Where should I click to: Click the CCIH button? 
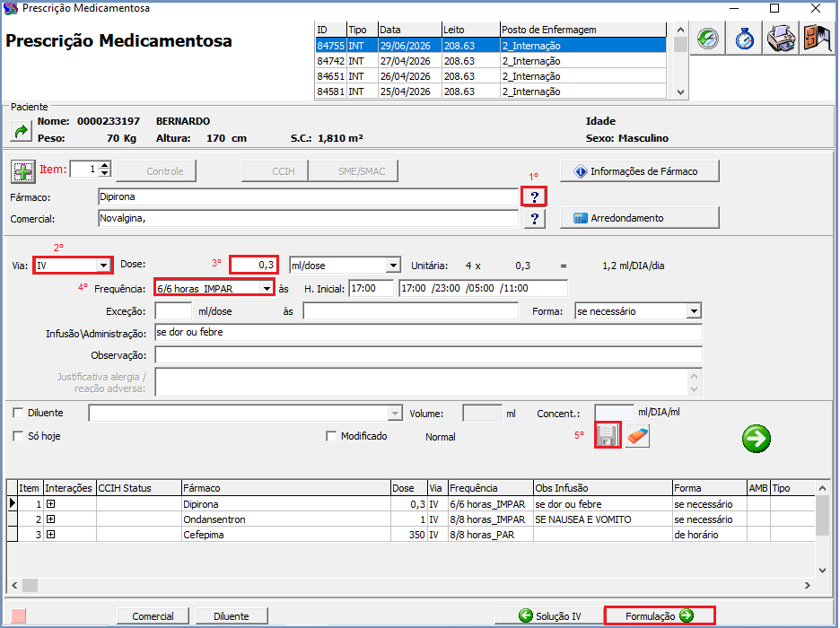coord(276,171)
